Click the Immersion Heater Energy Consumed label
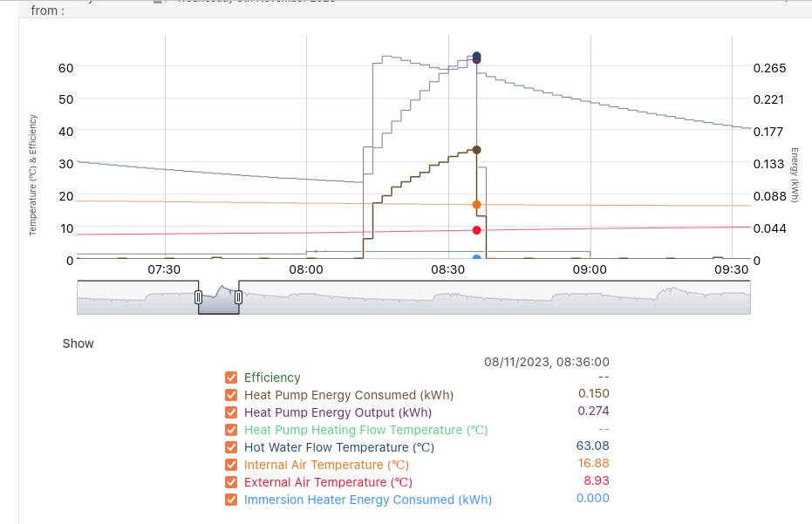The image size is (812, 524). point(368,500)
